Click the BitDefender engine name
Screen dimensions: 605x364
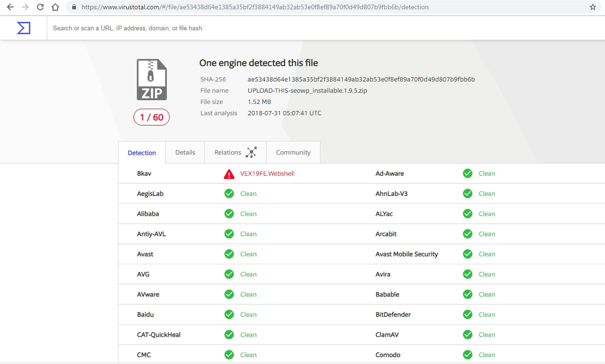393,314
